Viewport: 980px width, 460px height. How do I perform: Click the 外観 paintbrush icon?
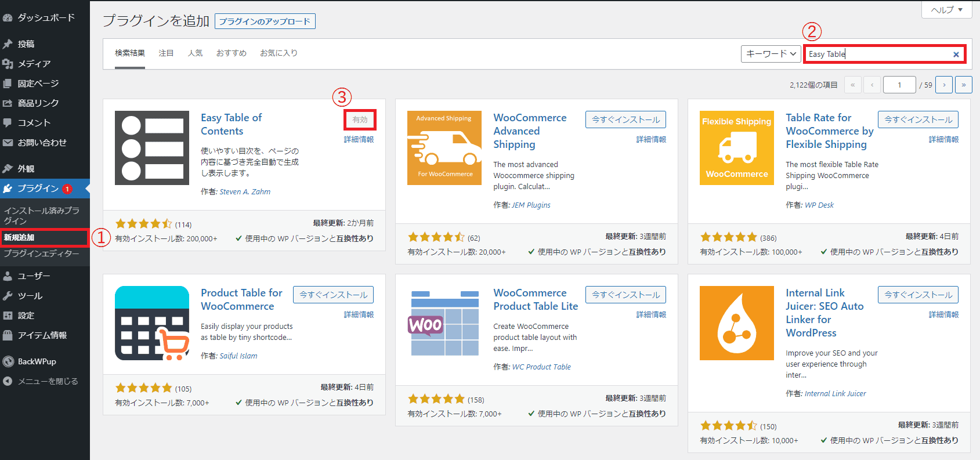[8, 169]
